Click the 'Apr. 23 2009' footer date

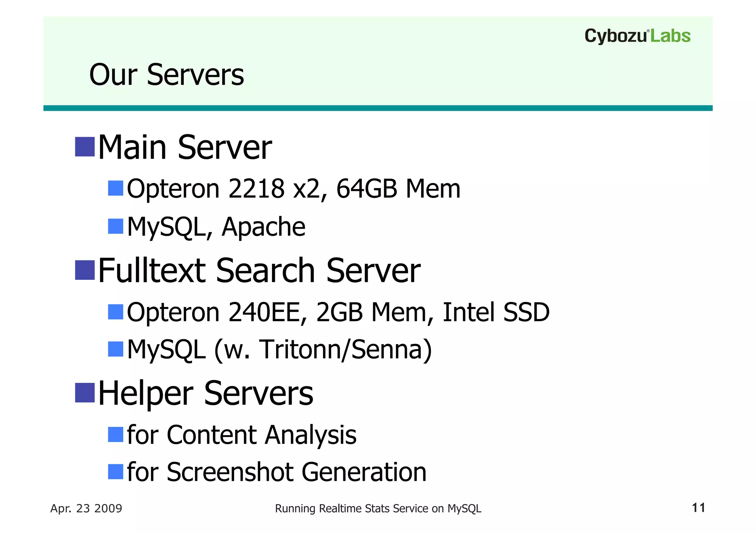coord(86,509)
